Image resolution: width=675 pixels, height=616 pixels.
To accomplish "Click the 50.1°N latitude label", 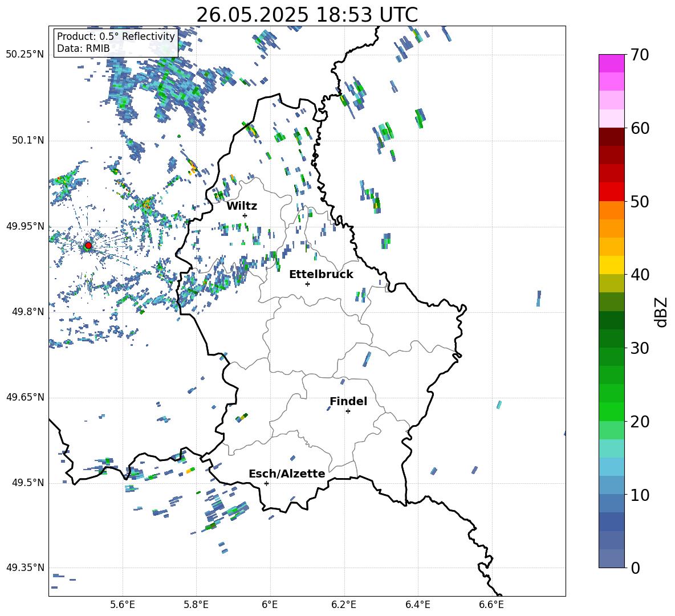I will click(28, 141).
